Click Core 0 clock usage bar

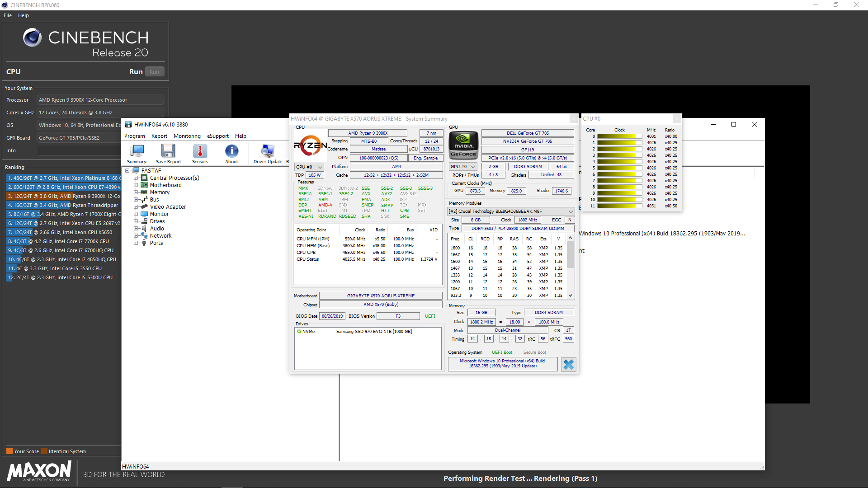point(619,136)
